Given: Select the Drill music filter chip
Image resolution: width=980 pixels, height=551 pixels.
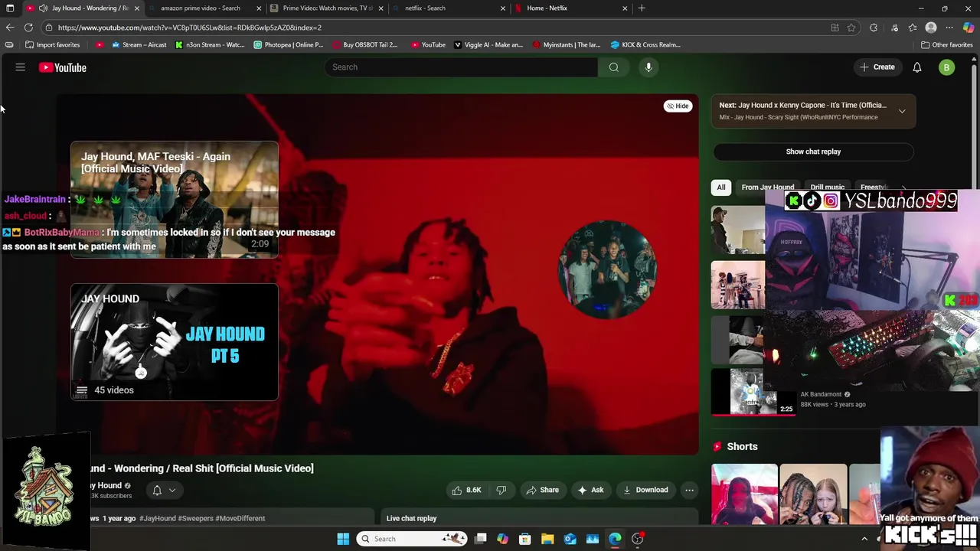Looking at the screenshot, I should pyautogui.click(x=828, y=186).
